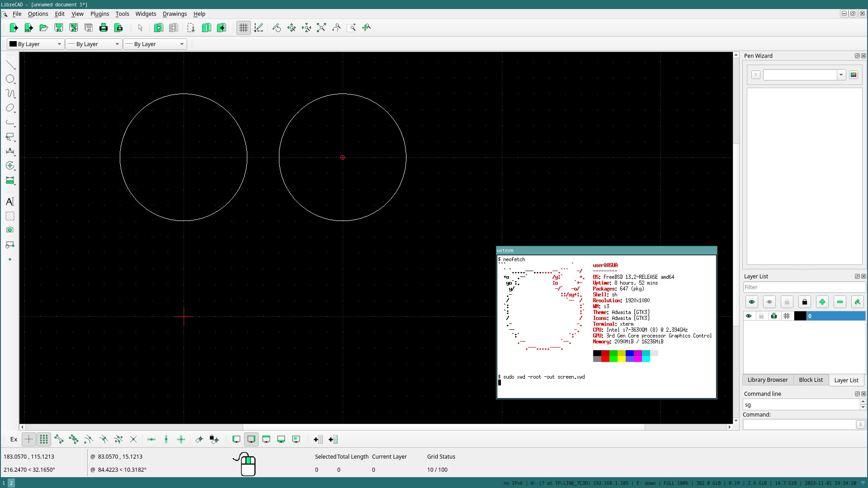The image size is (868, 488).
Task: Click the New From Template icon
Action: pyautogui.click(x=28, y=28)
